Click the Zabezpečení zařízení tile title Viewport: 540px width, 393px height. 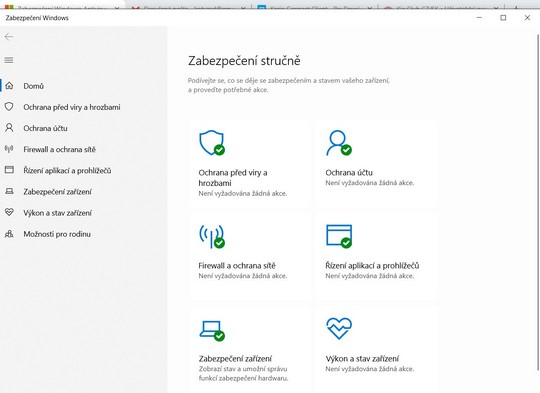(x=235, y=359)
